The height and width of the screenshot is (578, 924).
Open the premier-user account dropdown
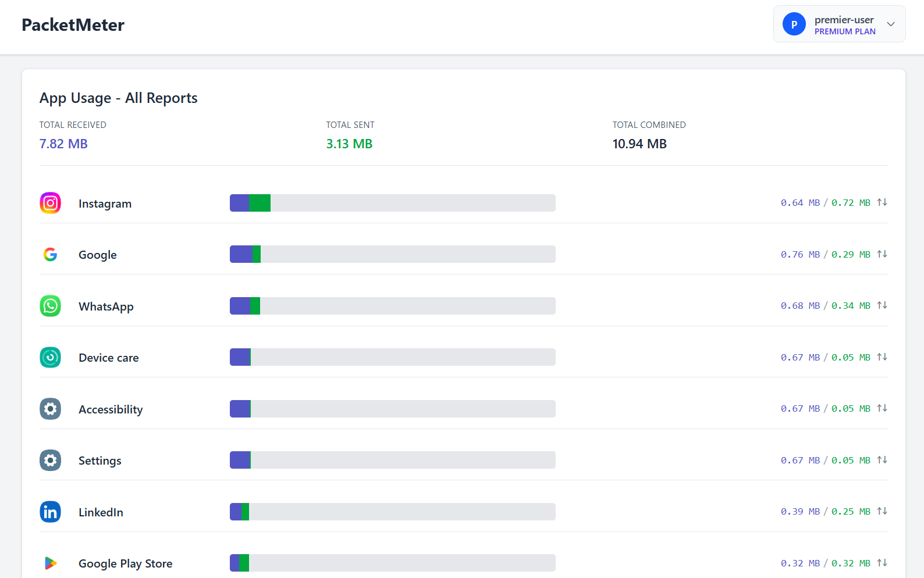[839, 24]
